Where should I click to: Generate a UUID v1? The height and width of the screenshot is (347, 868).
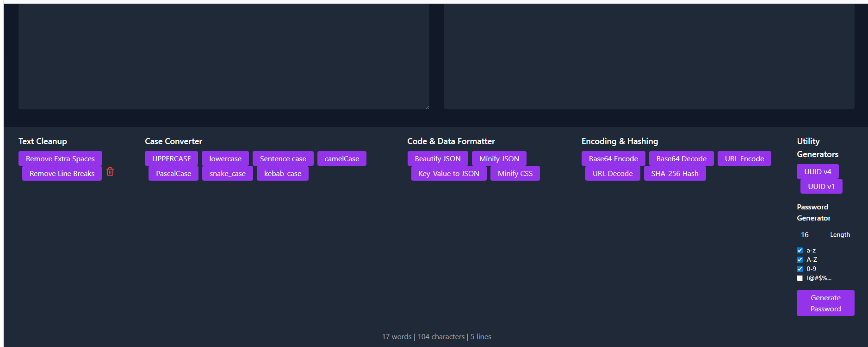click(x=821, y=186)
